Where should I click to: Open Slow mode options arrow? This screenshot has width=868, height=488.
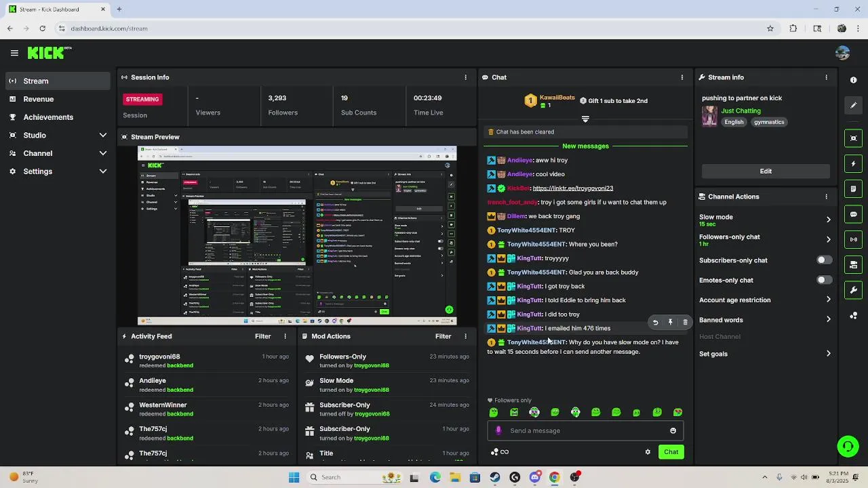tap(828, 220)
